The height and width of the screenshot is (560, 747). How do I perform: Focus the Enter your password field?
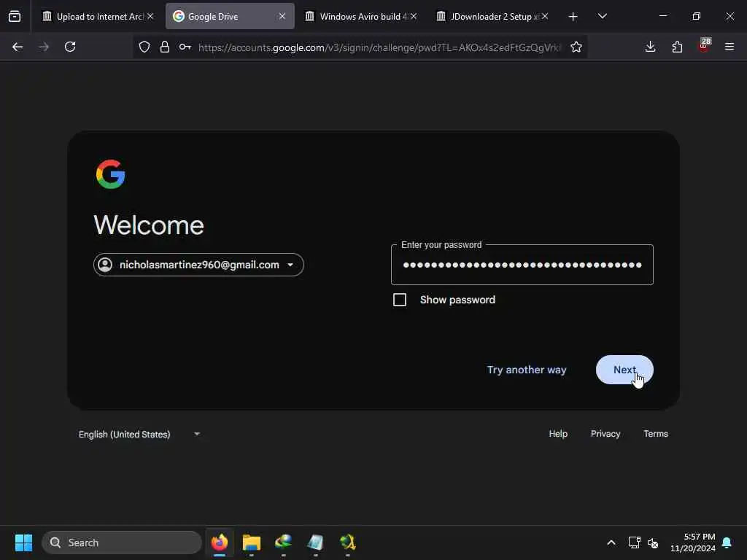point(522,265)
